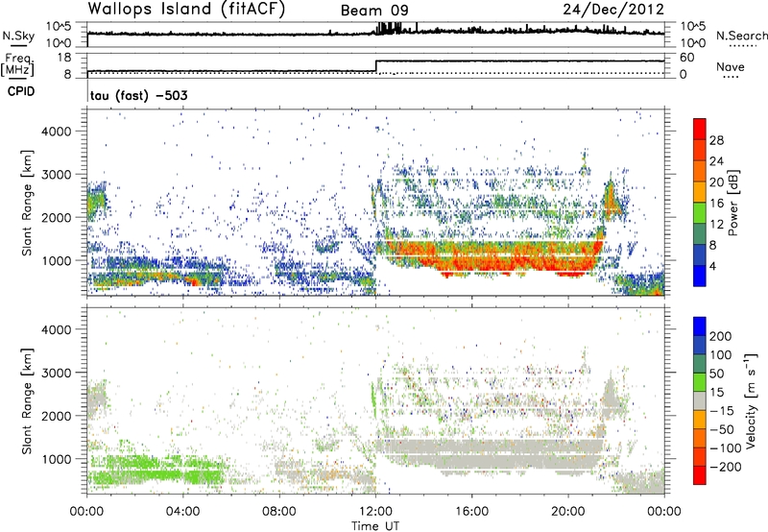Click the light green 12–16 dB Power color segment

click(700, 213)
